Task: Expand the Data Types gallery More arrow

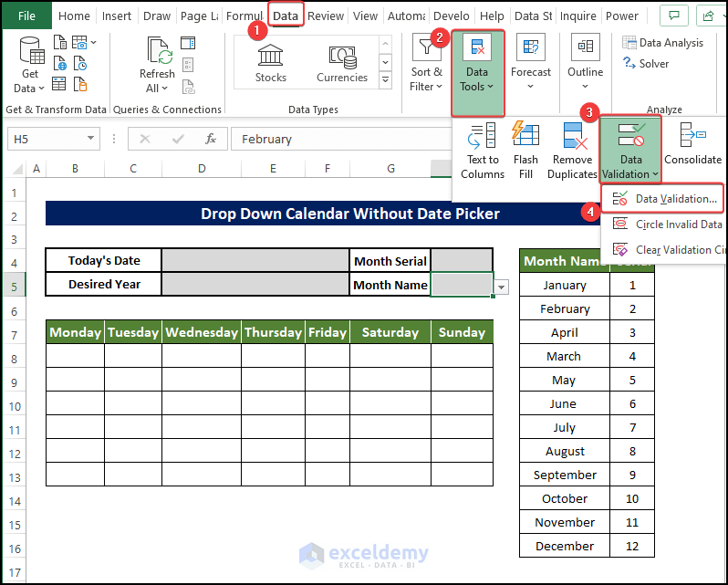Action: [385, 80]
